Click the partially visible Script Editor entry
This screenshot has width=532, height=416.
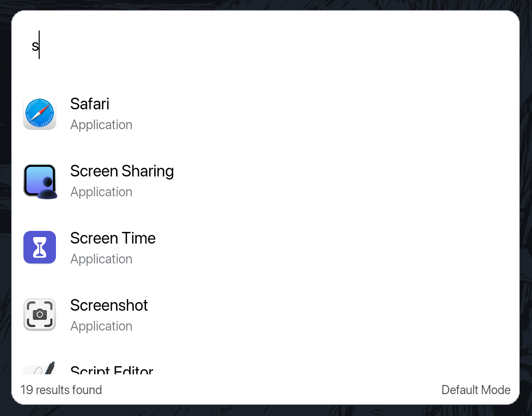111,370
